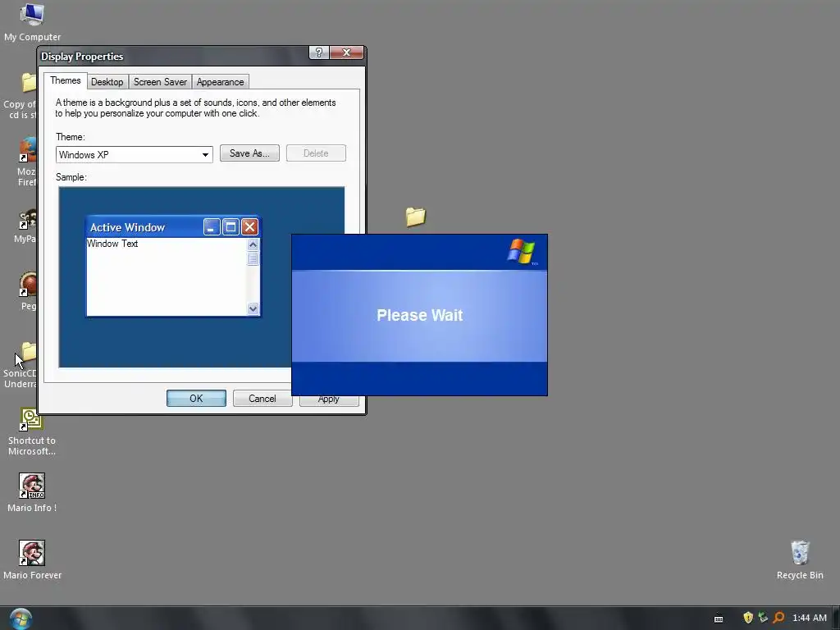Click the sample window scrollbar up arrow
The width and height of the screenshot is (840, 630).
pos(253,244)
